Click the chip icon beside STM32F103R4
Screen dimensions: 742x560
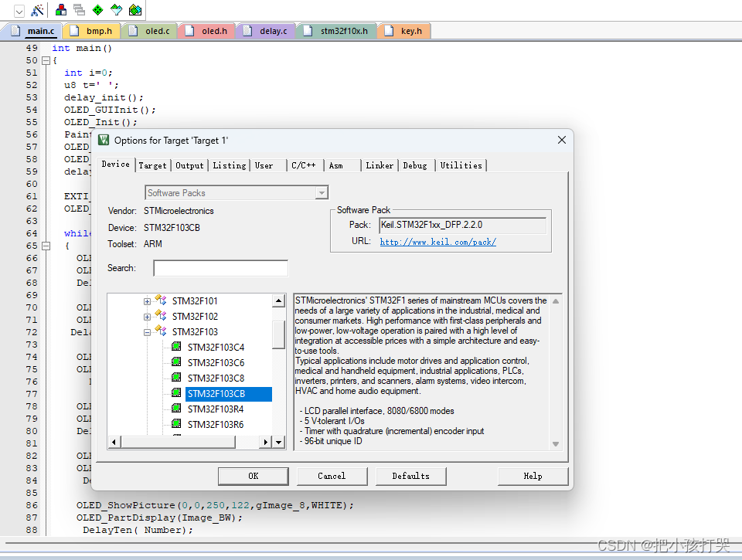point(176,408)
